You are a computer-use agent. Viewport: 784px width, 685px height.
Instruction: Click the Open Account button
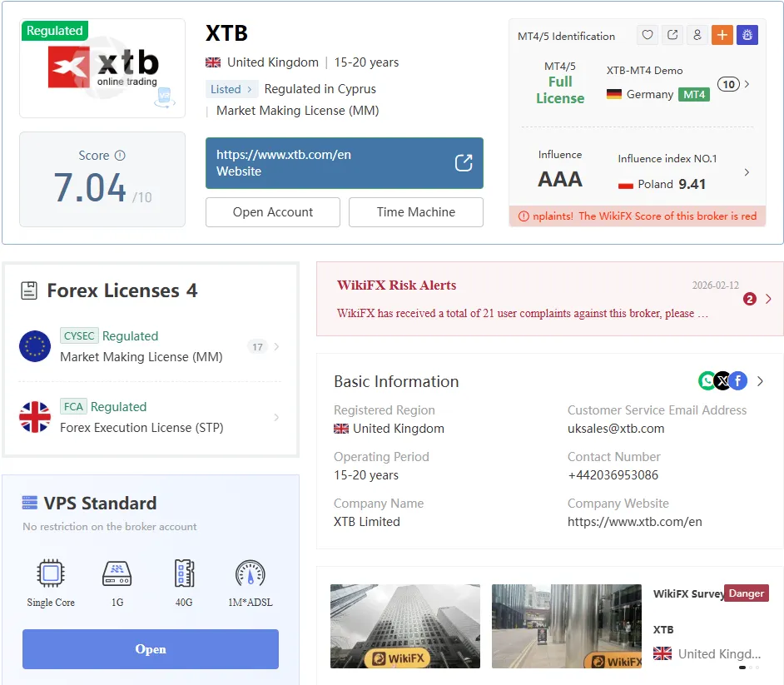pyautogui.click(x=273, y=212)
